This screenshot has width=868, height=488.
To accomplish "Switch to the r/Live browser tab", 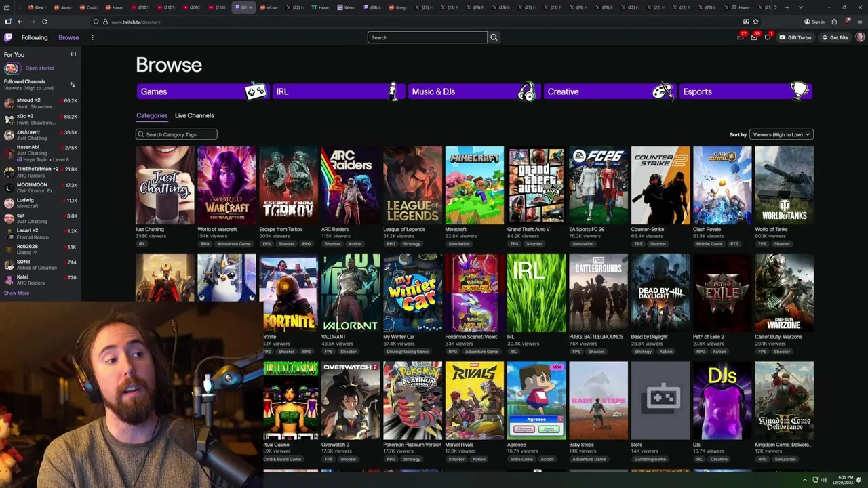I will tap(271, 7).
